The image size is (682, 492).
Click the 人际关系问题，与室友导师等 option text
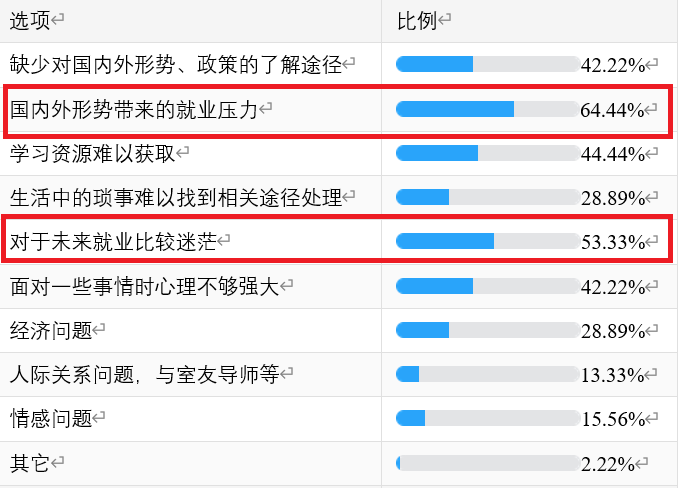(x=144, y=374)
